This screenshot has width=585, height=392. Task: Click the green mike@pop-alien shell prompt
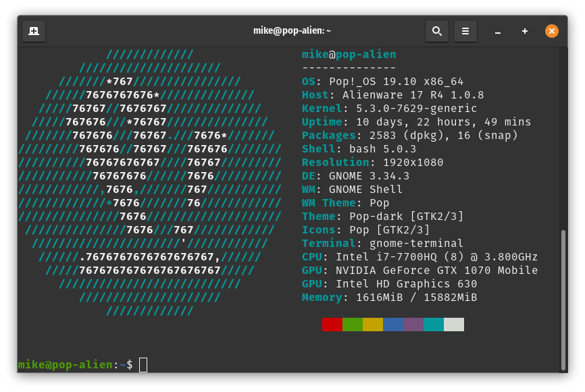[x=65, y=365]
